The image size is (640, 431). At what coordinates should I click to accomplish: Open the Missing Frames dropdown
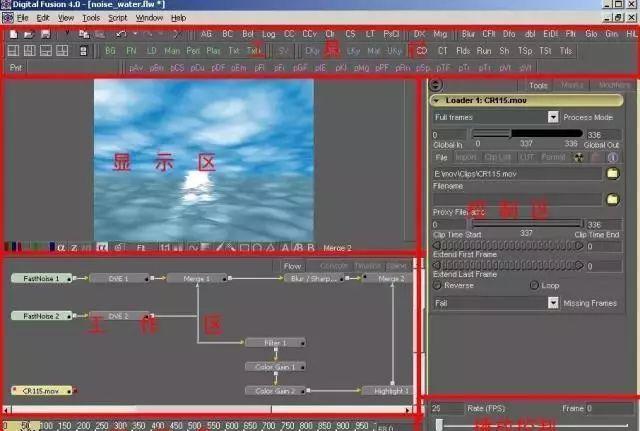pos(553,303)
